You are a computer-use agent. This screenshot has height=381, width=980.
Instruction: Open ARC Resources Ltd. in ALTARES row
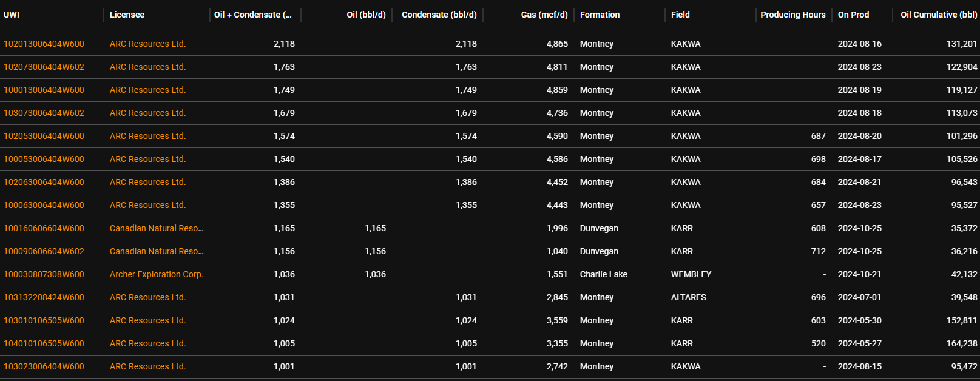147,297
